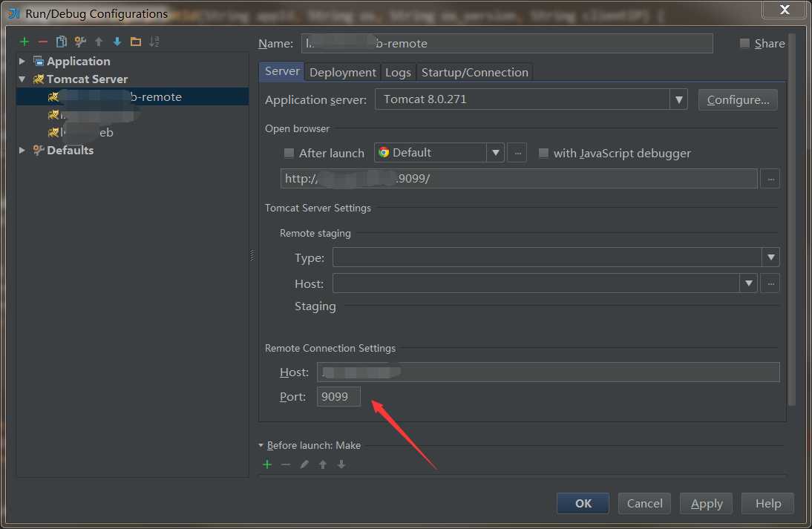812x529 pixels.
Task: Enable with JavaScript debugger
Action: (x=543, y=154)
